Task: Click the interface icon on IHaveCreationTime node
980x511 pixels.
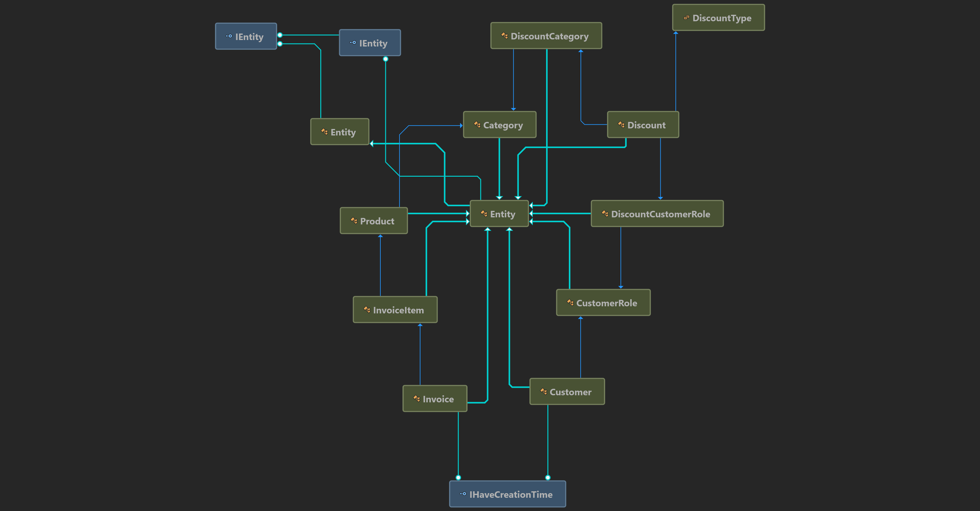Action: 463,494
